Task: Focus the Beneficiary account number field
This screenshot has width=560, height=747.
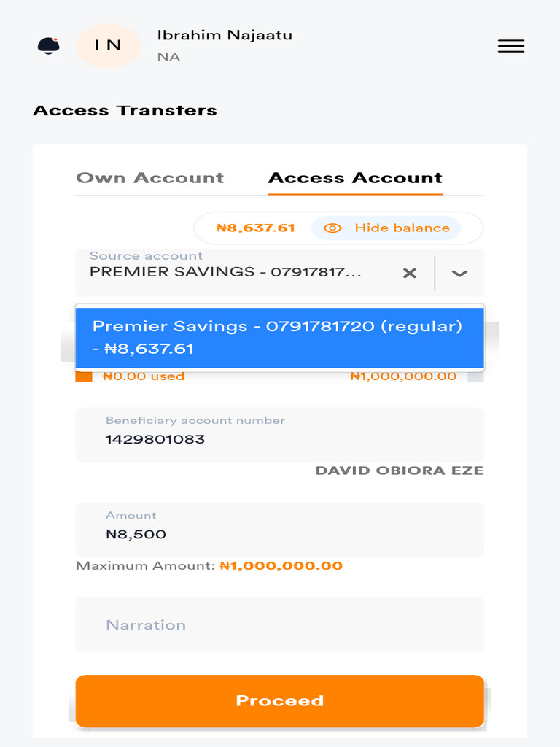Action: (x=280, y=438)
